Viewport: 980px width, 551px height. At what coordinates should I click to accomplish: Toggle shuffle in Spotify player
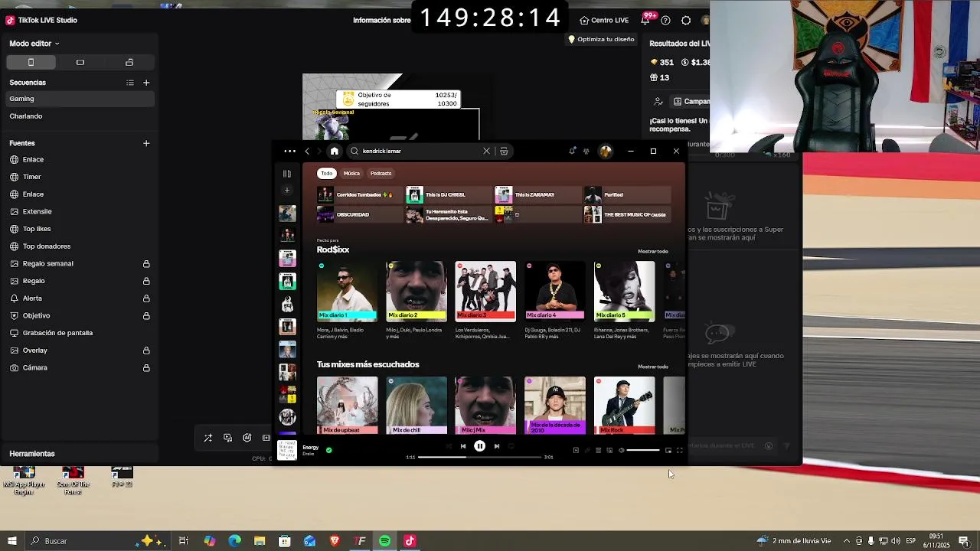point(449,446)
